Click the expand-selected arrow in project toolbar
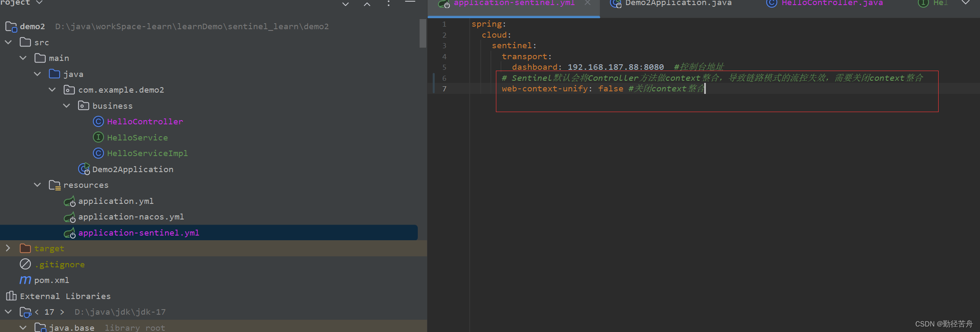Image resolution: width=980 pixels, height=332 pixels. tap(345, 4)
